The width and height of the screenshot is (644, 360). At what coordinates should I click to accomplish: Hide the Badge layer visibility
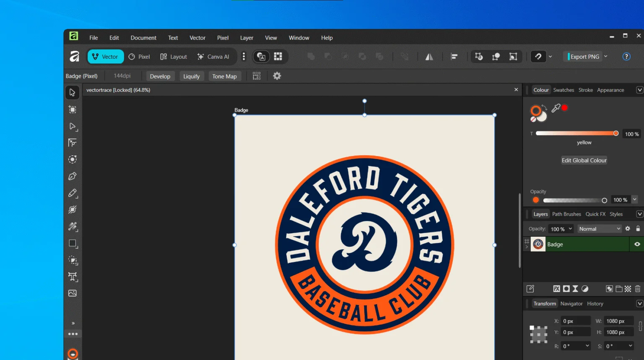point(637,244)
